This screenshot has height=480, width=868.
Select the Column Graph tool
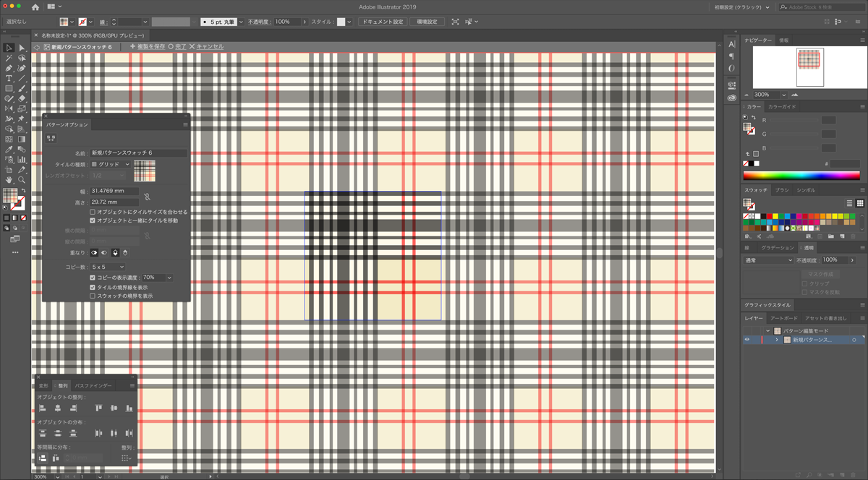22,159
